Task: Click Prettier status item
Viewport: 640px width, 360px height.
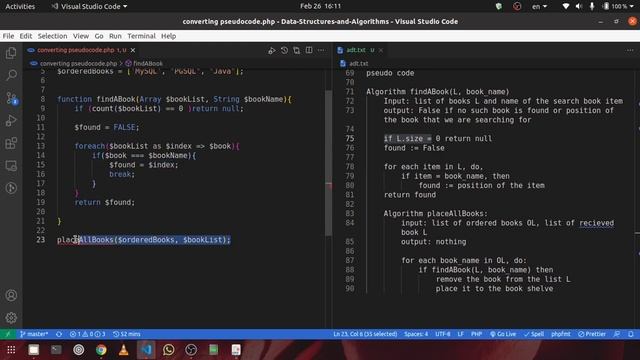Action: tap(592, 334)
